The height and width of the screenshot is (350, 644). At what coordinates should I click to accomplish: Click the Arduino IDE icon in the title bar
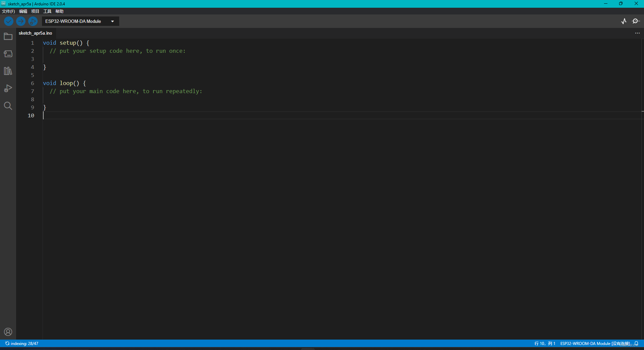pyautogui.click(x=3, y=4)
